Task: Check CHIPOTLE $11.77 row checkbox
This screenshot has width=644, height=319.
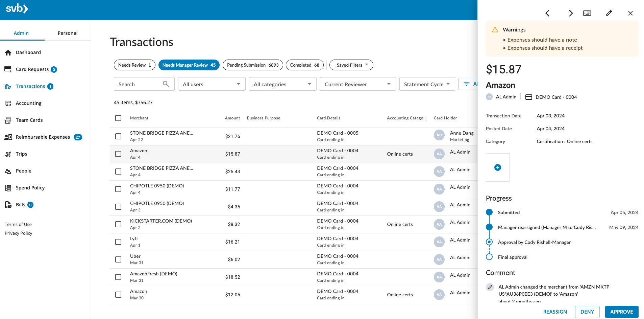Action: (118, 189)
